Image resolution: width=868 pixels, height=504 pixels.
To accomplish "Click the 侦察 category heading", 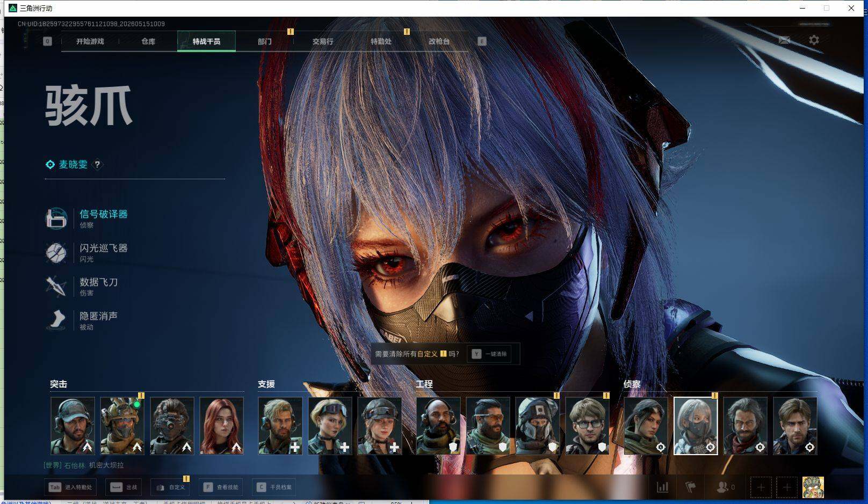I will point(632,384).
